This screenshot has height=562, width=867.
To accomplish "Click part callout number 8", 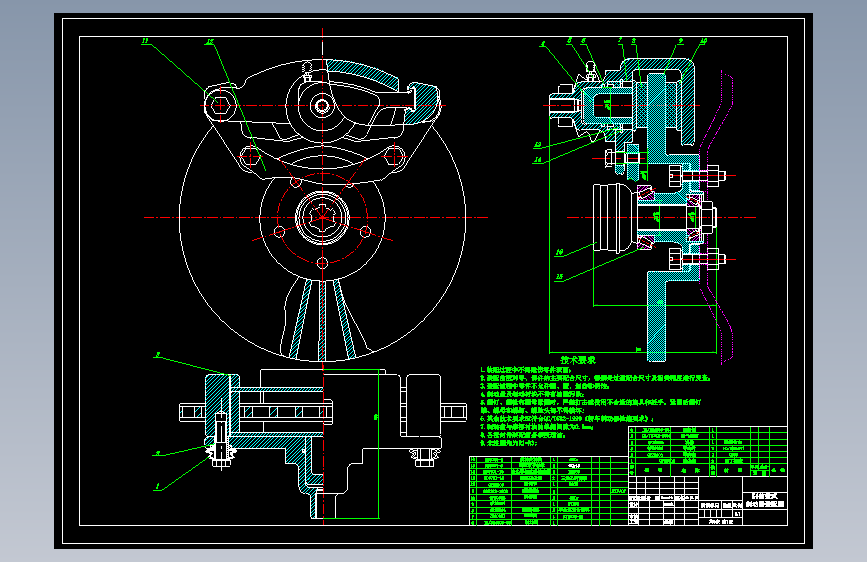I will (634, 41).
